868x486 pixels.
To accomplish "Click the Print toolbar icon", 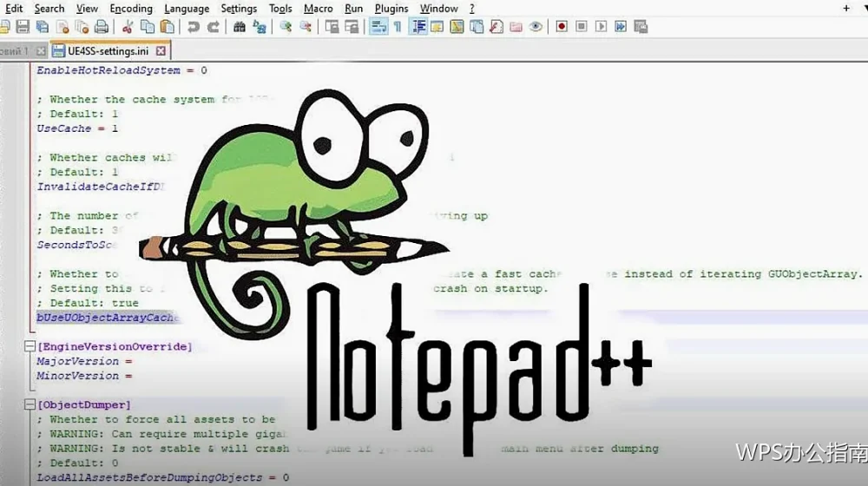I will pos(102,27).
